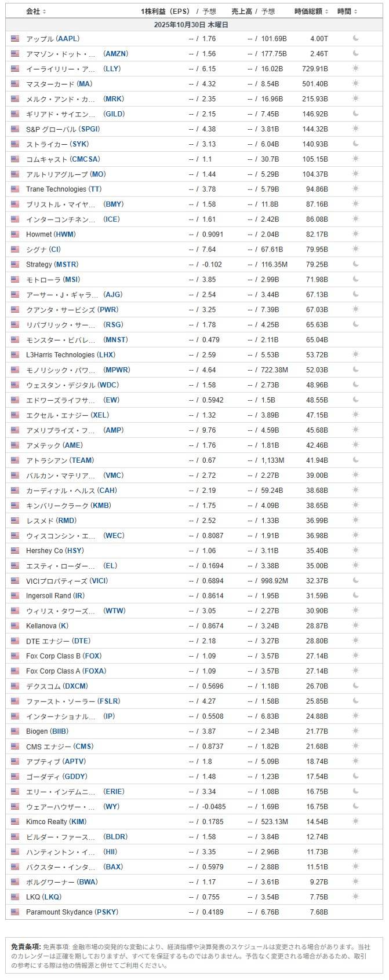389x980 pixels.
Task: Open the Kimco Realty (KIM) link
Action: (x=56, y=822)
